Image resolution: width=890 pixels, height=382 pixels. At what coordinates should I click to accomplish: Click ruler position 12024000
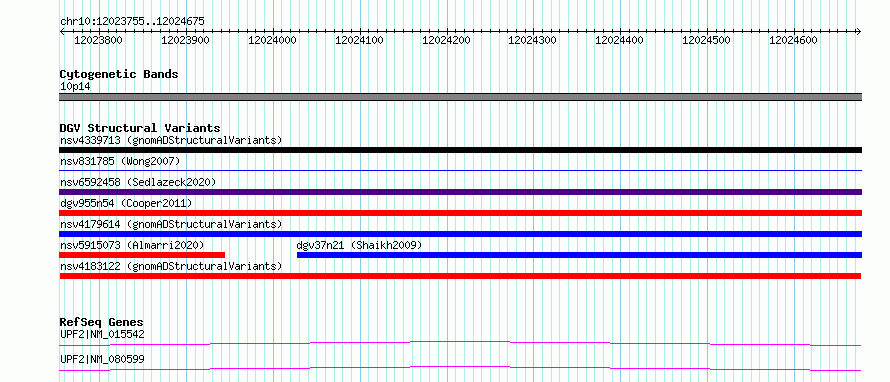(x=273, y=40)
